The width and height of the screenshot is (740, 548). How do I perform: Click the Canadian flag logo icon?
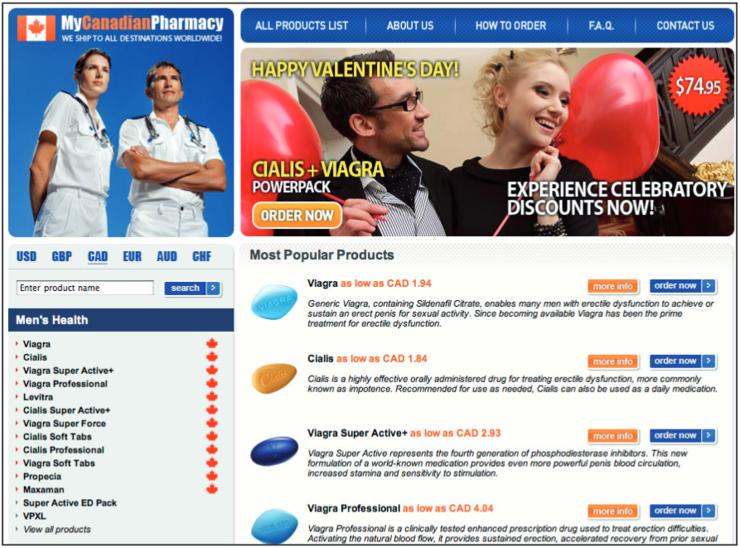click(x=36, y=28)
